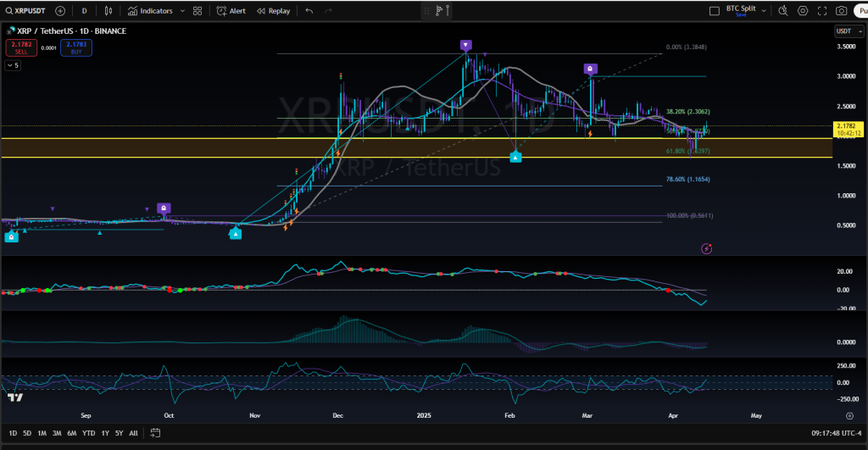Click the cyan marker at chart far left
This screenshot has width=868, height=450.
click(11, 237)
